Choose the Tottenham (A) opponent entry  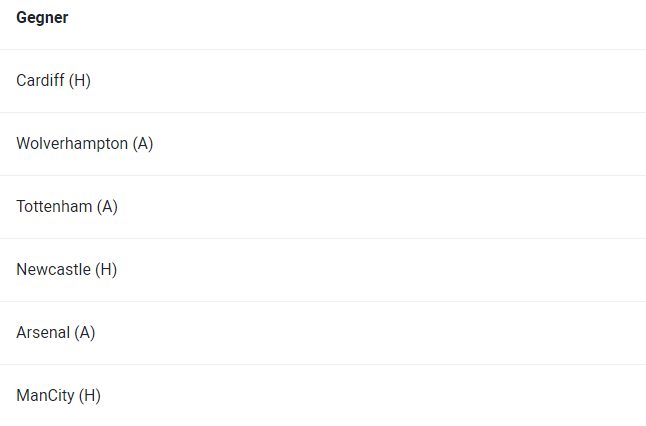(66, 207)
